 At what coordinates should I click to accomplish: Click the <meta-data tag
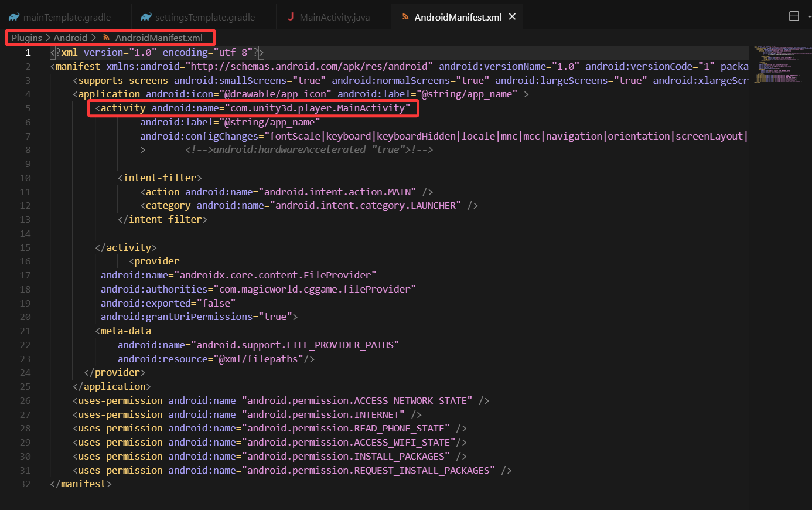pyautogui.click(x=123, y=331)
